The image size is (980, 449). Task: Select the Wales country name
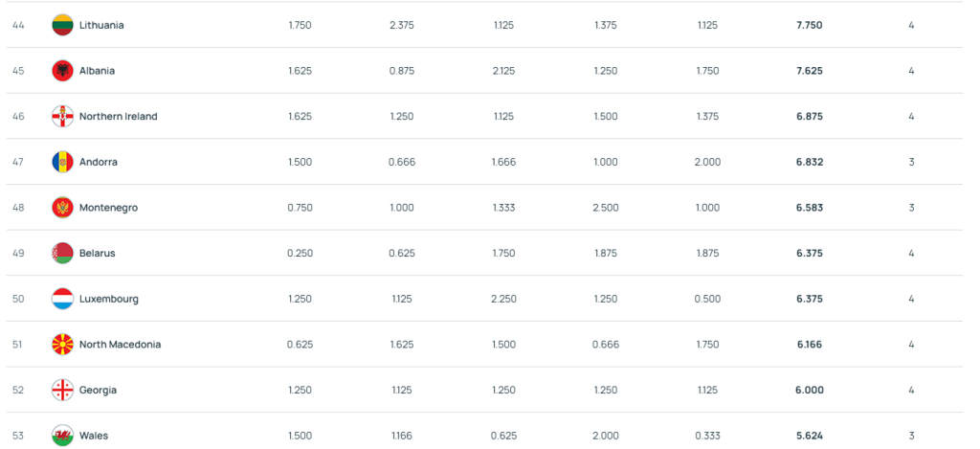click(x=94, y=436)
